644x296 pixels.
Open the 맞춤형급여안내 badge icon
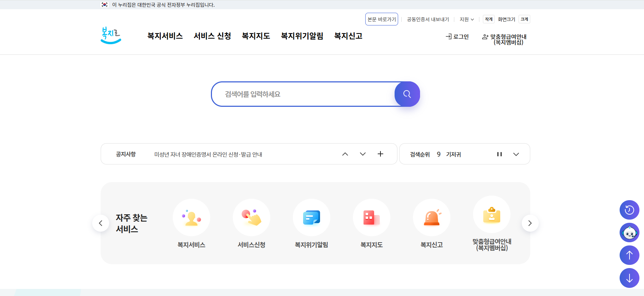492,215
